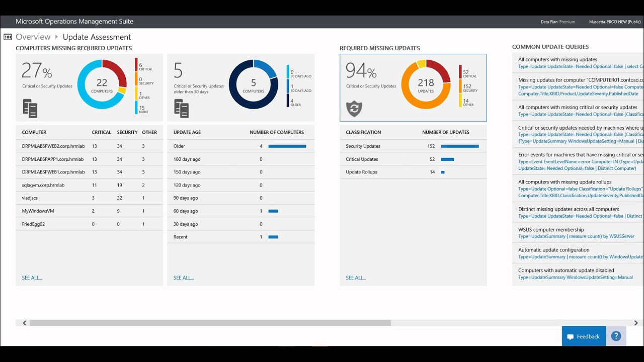Click the Recent update age row
The height and width of the screenshot is (362, 644).
pos(240,237)
